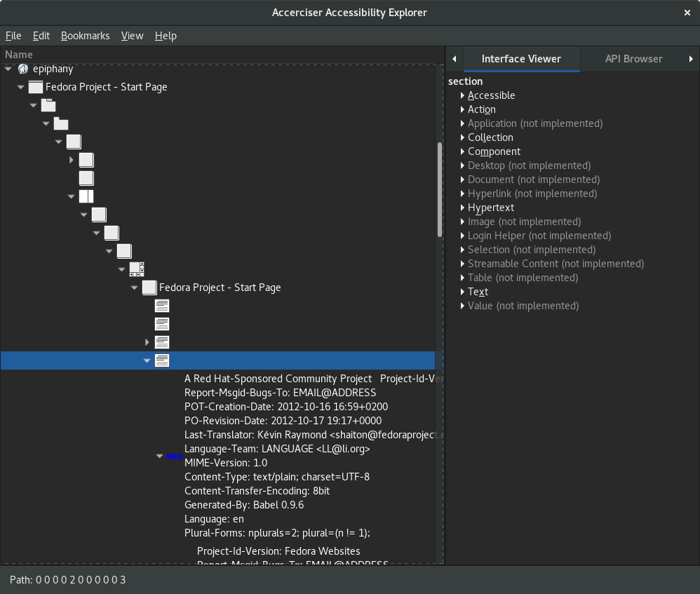Click the "A Red Hat-Sponsored Community Project" text
The width and height of the screenshot is (700, 594).
[x=278, y=379]
